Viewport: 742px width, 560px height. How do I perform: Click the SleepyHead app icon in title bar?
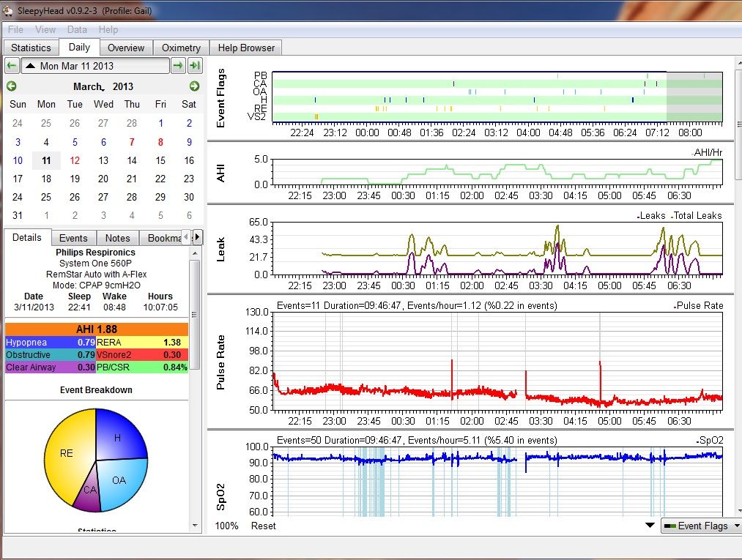tap(7, 10)
